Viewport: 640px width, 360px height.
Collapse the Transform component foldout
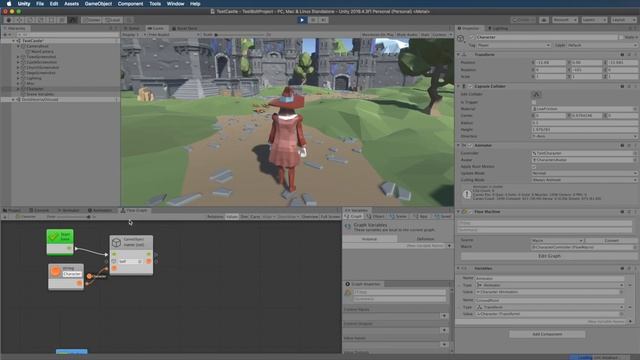pyautogui.click(x=459, y=54)
